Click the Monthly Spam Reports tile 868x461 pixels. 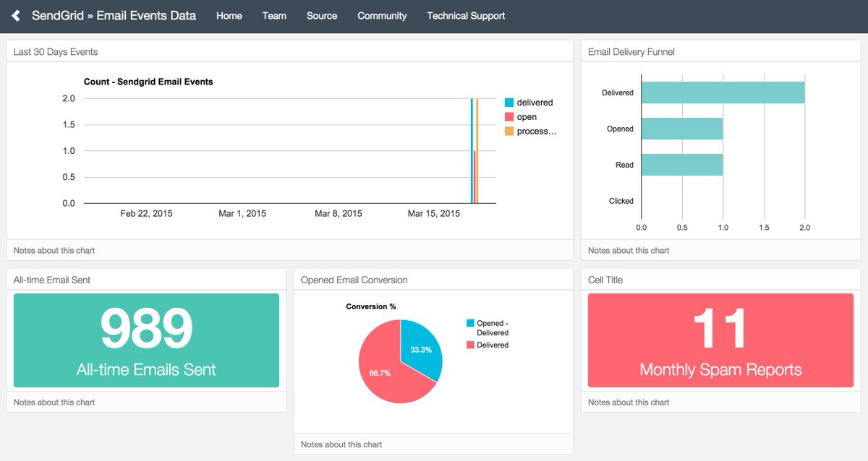click(x=720, y=340)
